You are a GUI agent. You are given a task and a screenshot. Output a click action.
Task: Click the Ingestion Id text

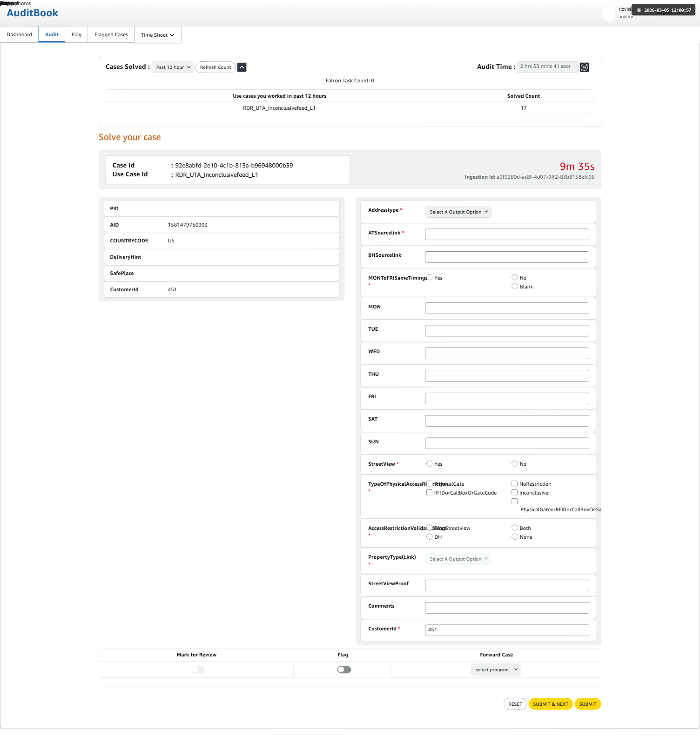530,177
